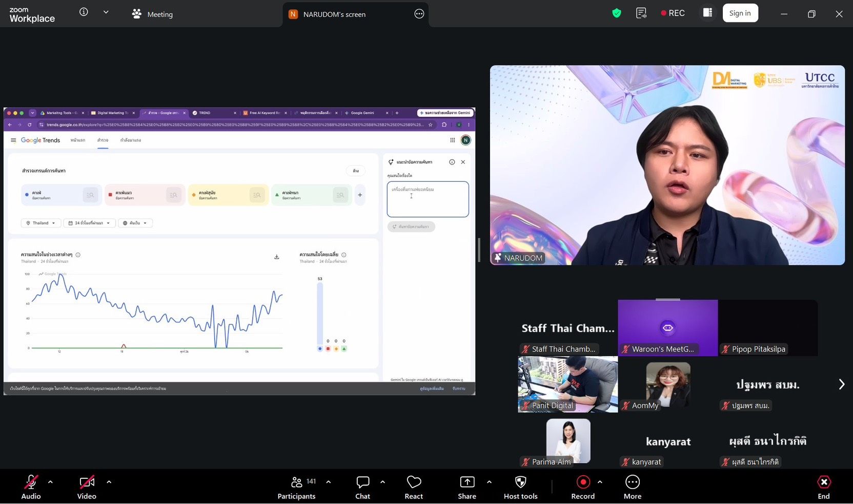Expand the arrow next to meeting info
Viewport: 853px width, 504px height.
(x=106, y=12)
